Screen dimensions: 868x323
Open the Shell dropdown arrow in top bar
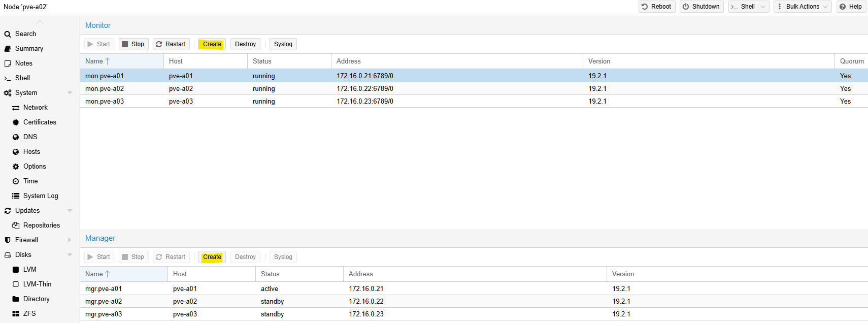[x=763, y=7]
